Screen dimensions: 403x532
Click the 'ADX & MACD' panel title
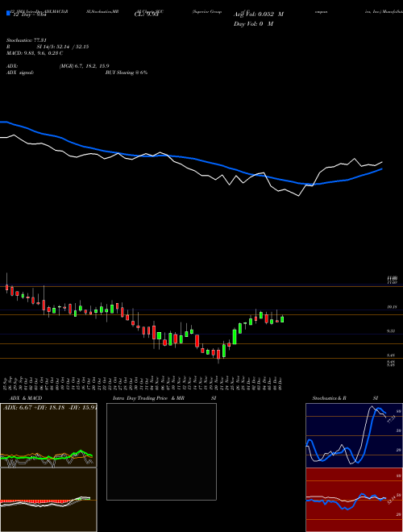[x=26, y=398]
